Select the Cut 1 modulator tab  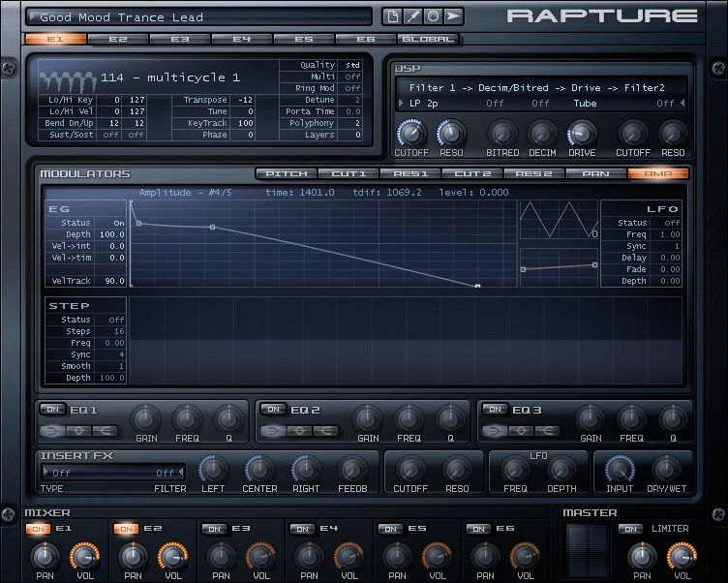coord(349,173)
